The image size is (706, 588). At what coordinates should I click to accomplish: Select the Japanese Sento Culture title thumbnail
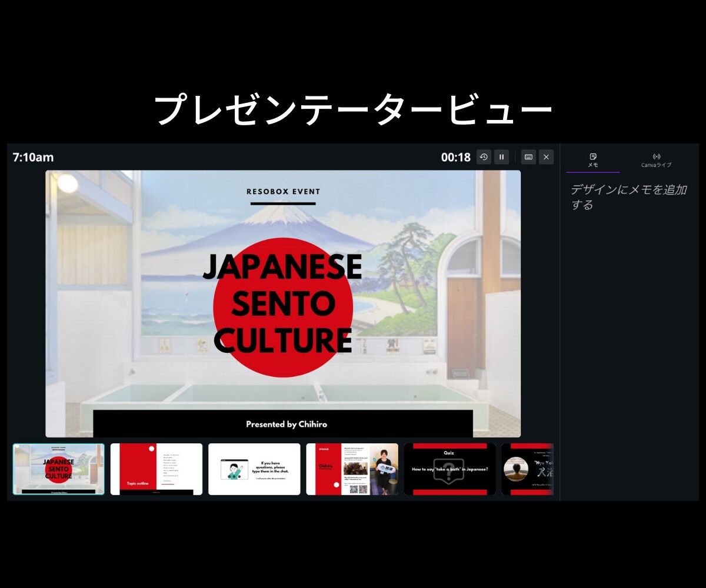[59, 469]
